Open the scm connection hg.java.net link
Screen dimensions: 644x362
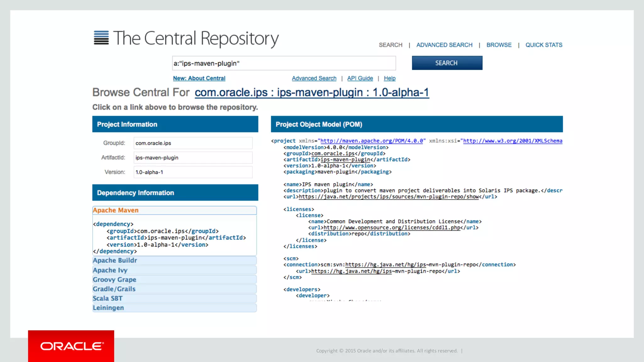(386, 265)
